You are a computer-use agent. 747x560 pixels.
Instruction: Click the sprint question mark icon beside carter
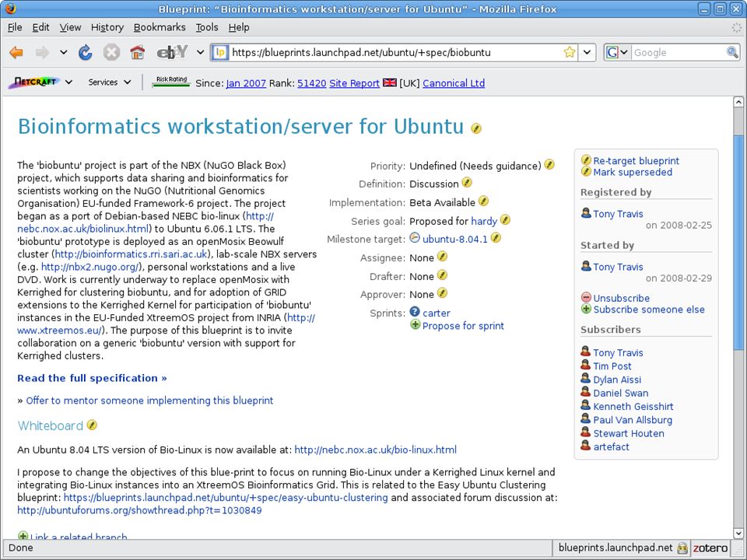[x=415, y=311]
